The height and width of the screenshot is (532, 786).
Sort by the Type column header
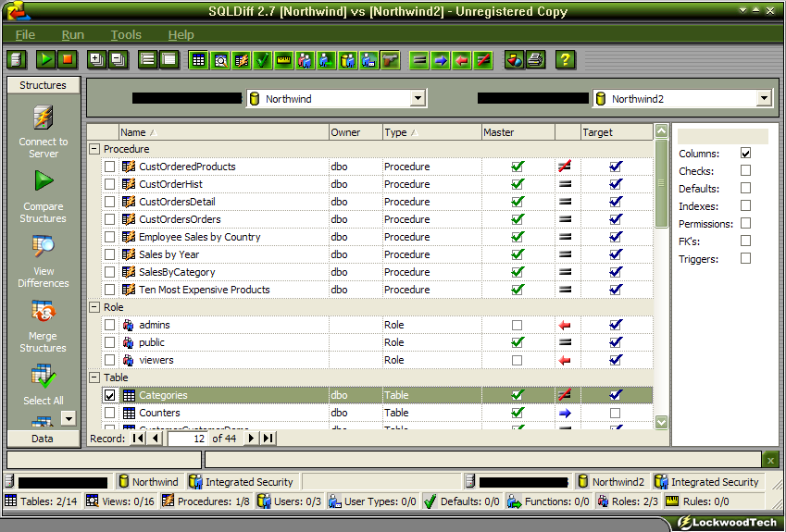pos(431,132)
